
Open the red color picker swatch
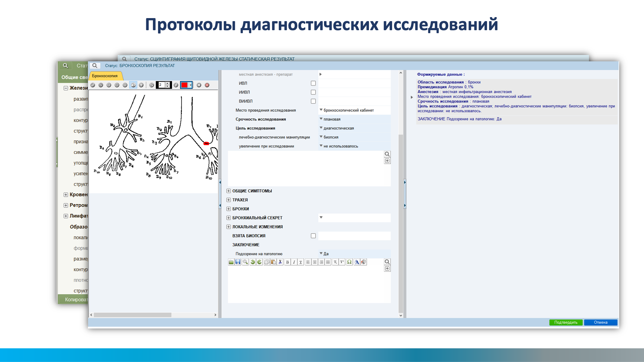click(x=186, y=85)
